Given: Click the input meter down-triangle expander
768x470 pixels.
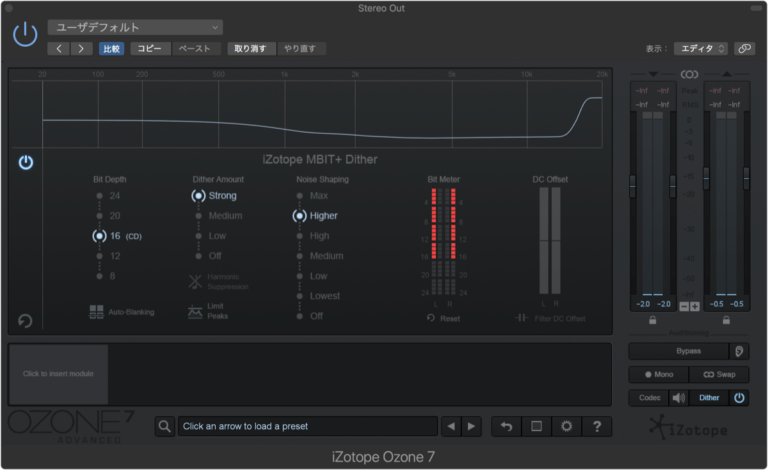Looking at the screenshot, I should (653, 74).
